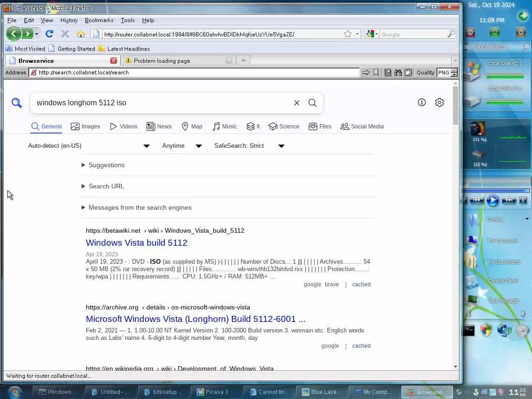Bookmark this page with the star
The height and width of the screenshot is (399, 532).
click(348, 34)
